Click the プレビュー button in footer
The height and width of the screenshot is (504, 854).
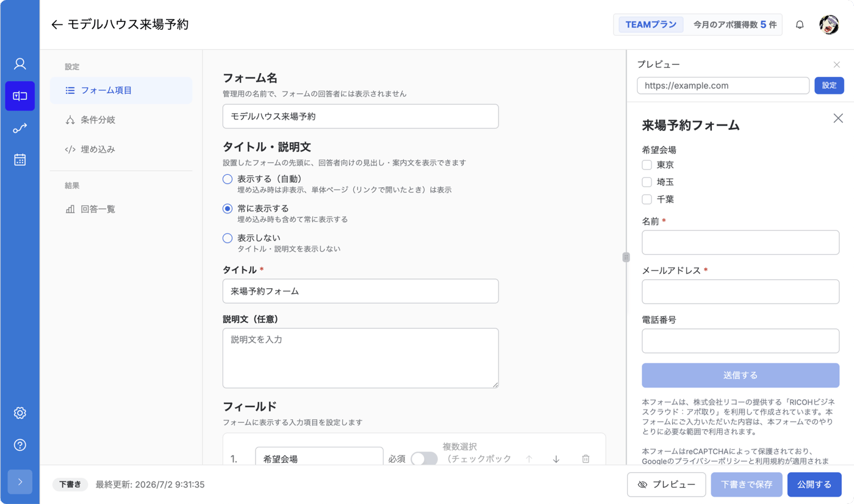(666, 484)
